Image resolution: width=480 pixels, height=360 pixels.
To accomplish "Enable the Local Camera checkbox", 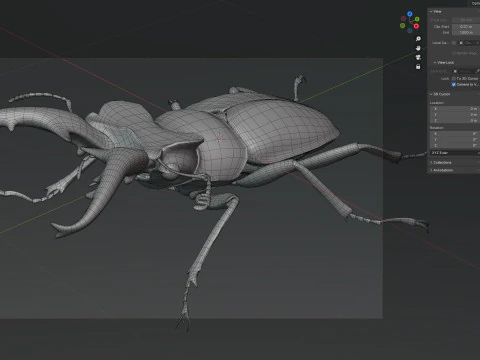I will (454, 43).
